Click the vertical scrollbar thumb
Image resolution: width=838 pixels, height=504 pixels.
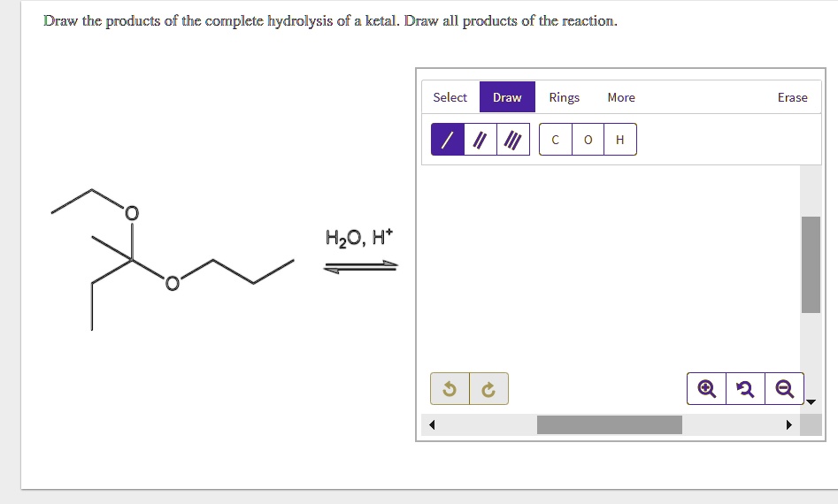(x=811, y=264)
